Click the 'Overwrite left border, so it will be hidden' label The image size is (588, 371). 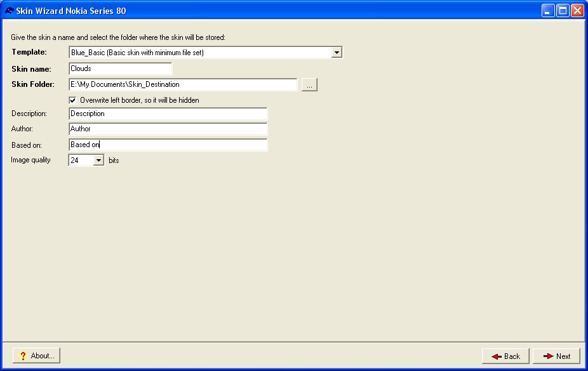tap(140, 100)
